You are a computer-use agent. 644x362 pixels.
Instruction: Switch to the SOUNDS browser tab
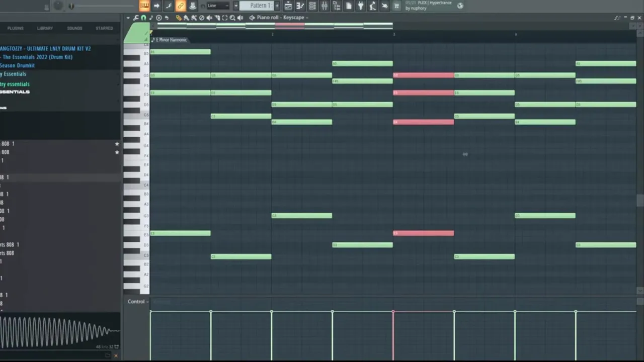(x=74, y=28)
